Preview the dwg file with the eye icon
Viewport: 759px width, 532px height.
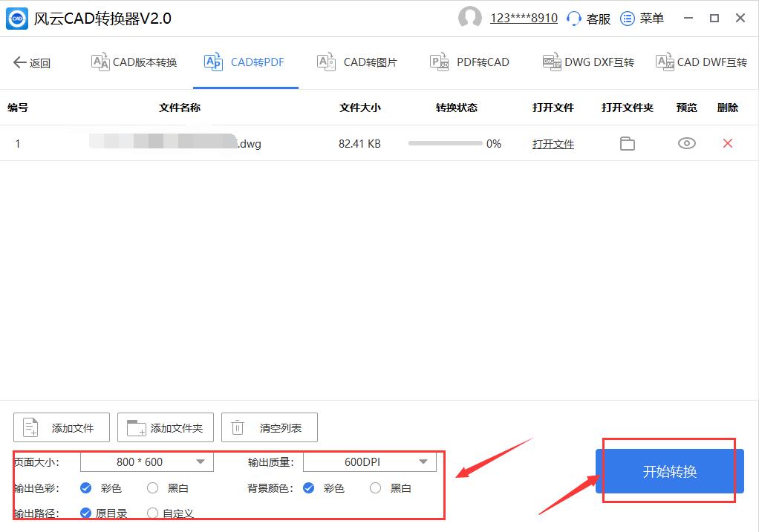(685, 143)
